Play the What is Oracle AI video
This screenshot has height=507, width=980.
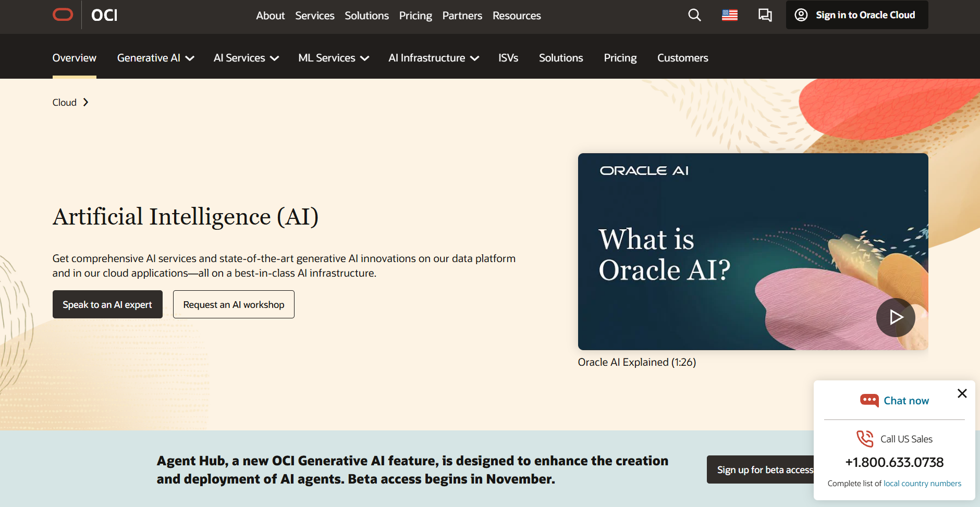(896, 317)
